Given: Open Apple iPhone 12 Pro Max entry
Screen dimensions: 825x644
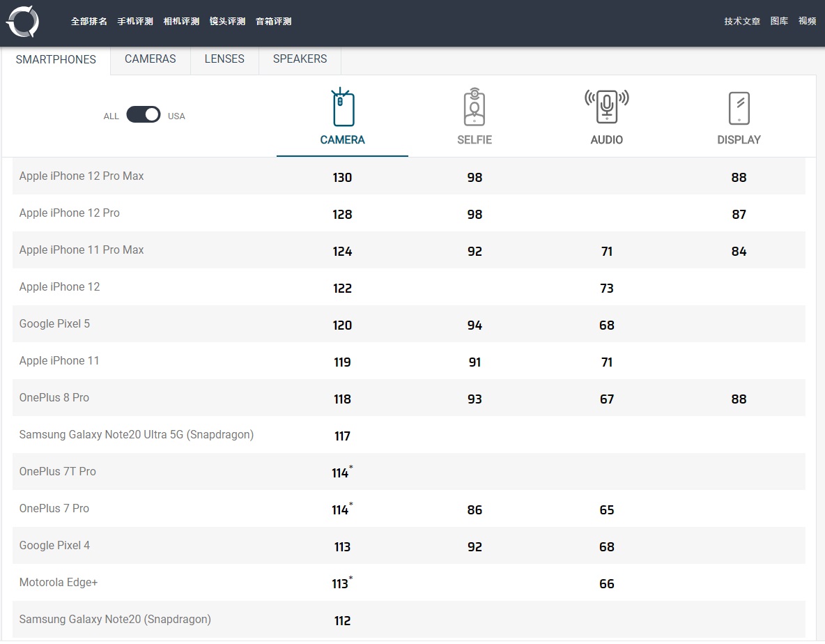Looking at the screenshot, I should [x=82, y=176].
